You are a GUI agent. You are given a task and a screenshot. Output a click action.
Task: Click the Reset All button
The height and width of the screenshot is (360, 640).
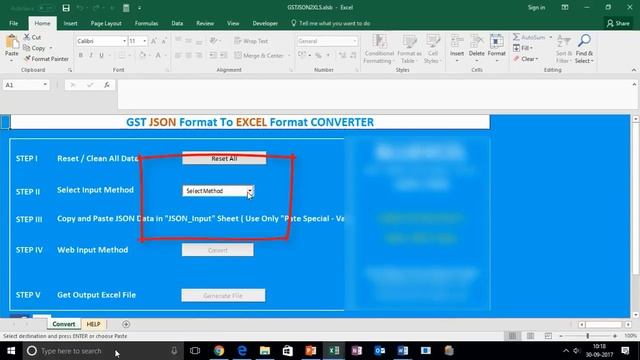click(x=224, y=158)
